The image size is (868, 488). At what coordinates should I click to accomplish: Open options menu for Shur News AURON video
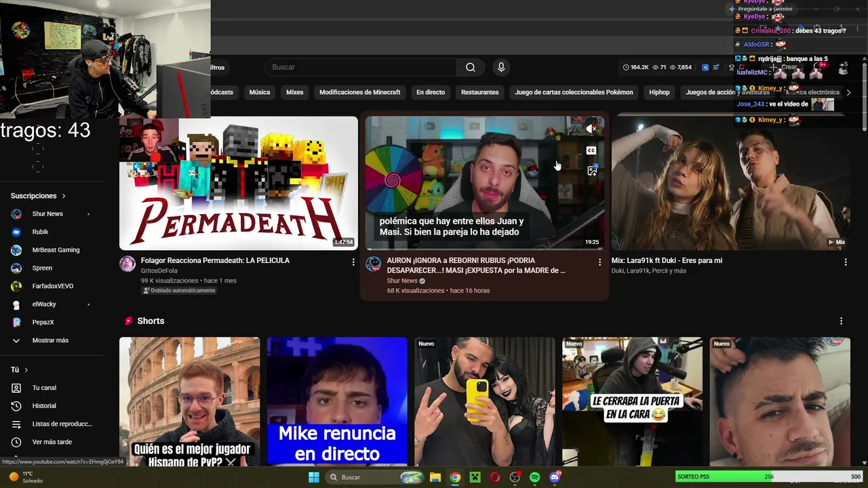tap(599, 262)
